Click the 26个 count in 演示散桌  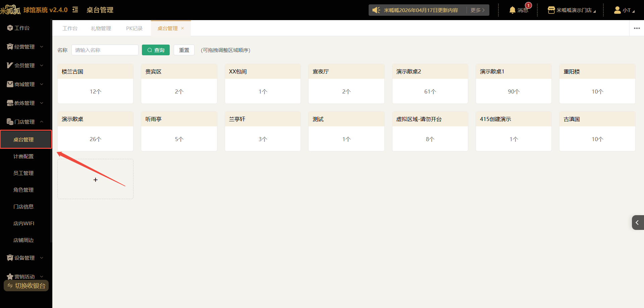(95, 139)
